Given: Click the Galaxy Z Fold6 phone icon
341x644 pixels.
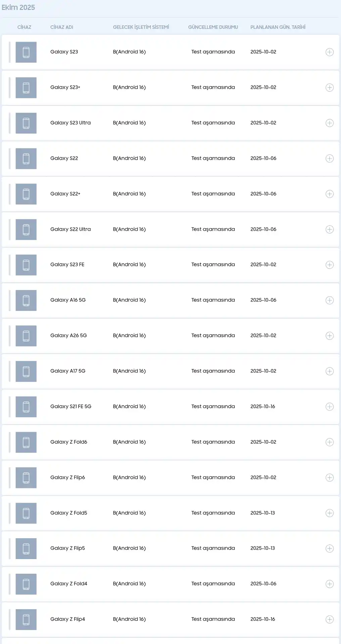Looking at the screenshot, I should coord(26,442).
